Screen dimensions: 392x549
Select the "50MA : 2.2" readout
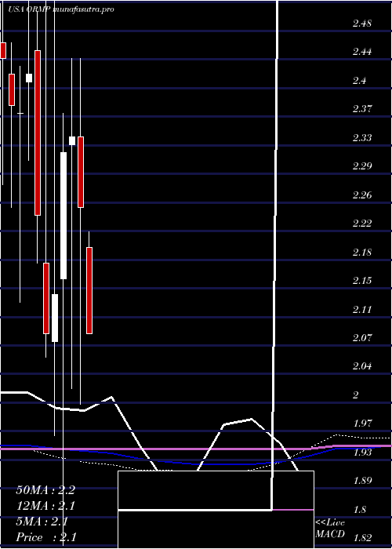[x=45, y=490]
